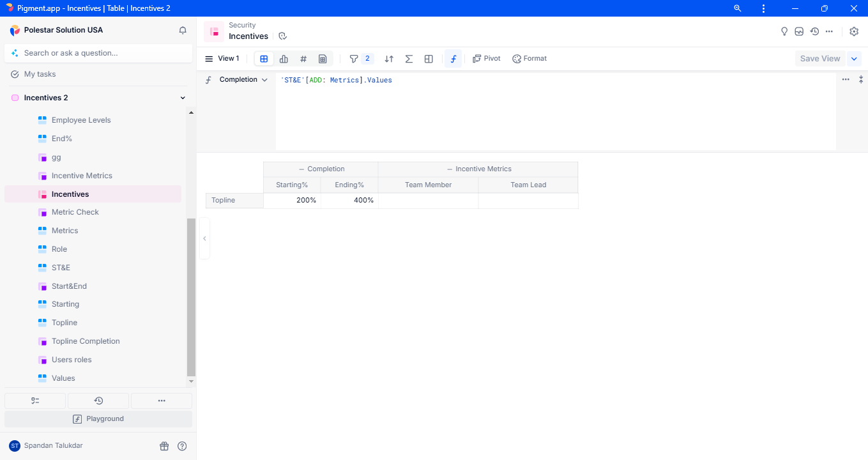Open the history clock icon in header
Viewport: 868px width, 460px height.
814,31
